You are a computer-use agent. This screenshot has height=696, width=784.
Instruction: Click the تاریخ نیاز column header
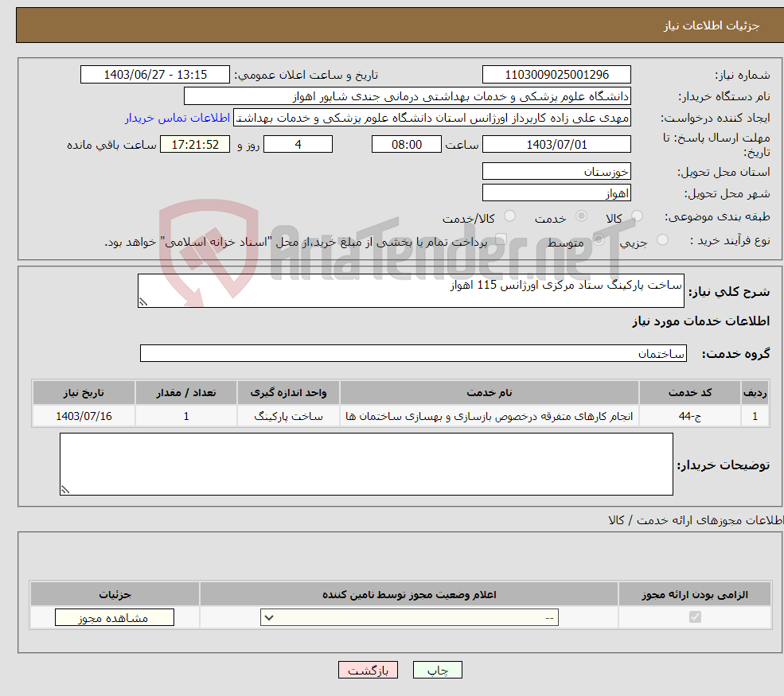pyautogui.click(x=84, y=393)
